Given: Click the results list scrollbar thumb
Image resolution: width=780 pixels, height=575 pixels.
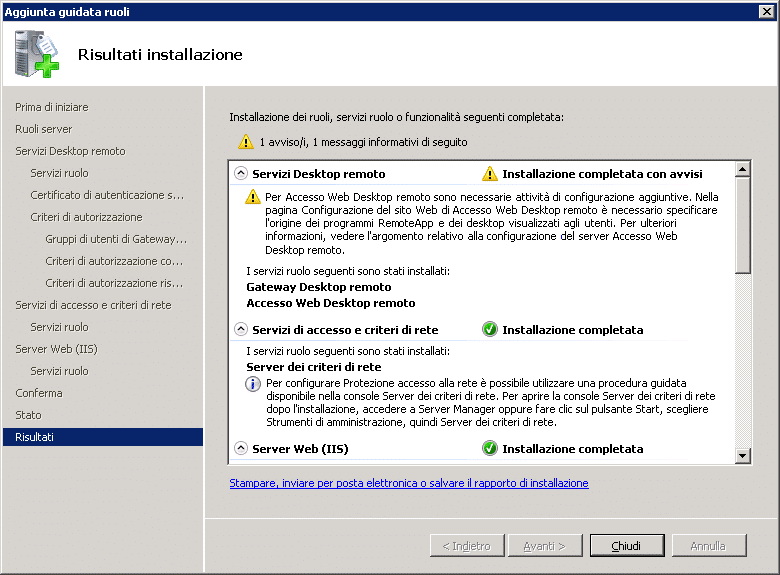Looking at the screenshot, I should coord(742,225).
